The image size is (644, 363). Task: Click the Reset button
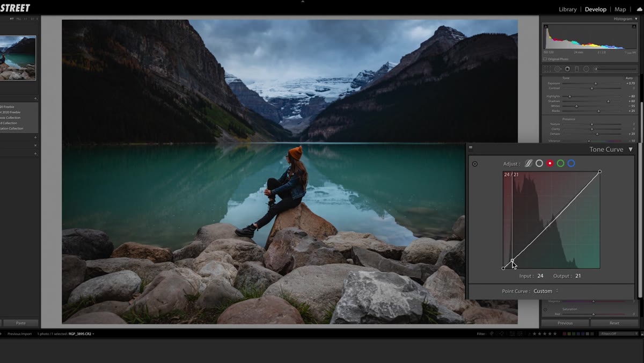click(614, 323)
